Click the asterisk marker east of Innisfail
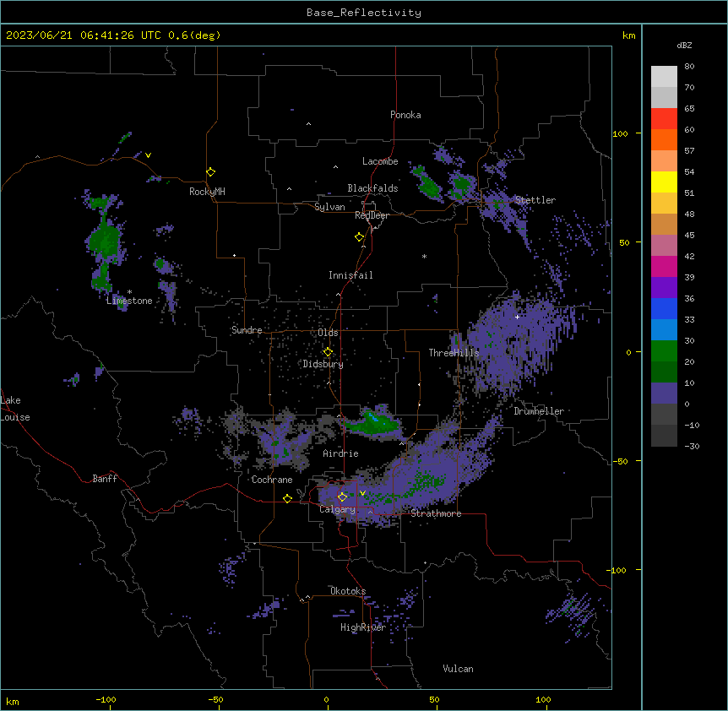728x711 pixels. coord(424,256)
